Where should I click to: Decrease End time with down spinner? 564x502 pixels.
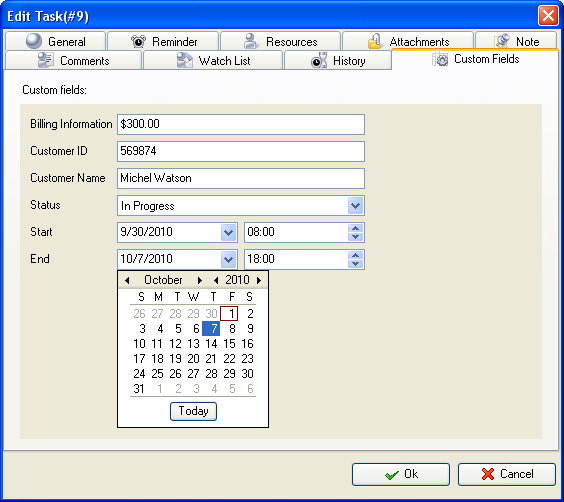(x=355, y=264)
